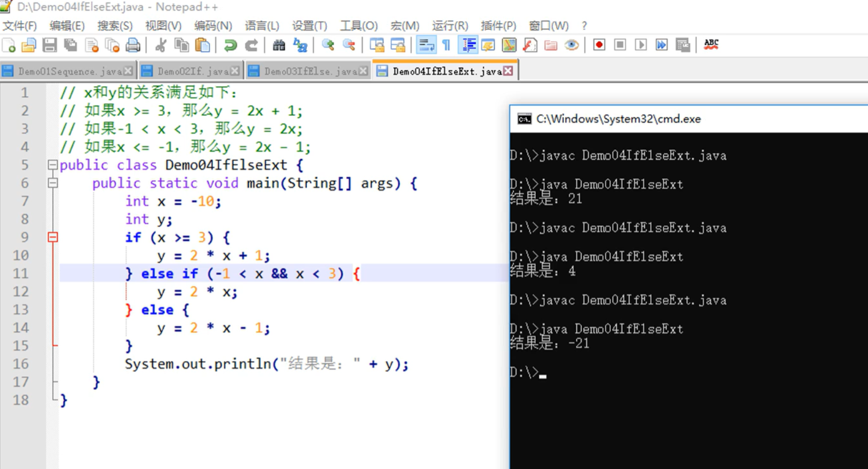This screenshot has width=868, height=469.
Task: Click the Open file folder icon
Action: 29,46
